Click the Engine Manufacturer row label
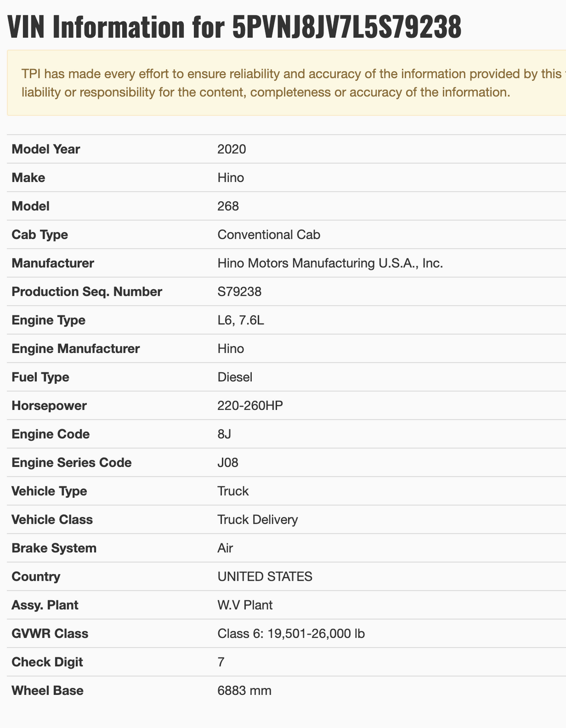The width and height of the screenshot is (566, 728). (x=76, y=349)
